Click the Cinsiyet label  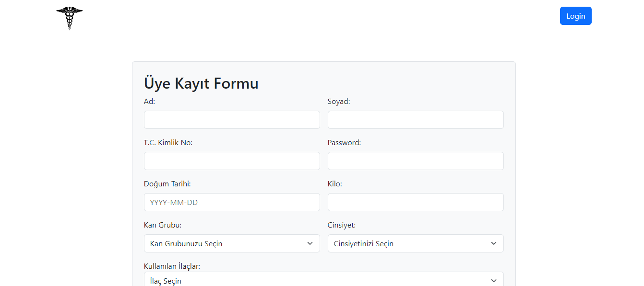(x=342, y=225)
